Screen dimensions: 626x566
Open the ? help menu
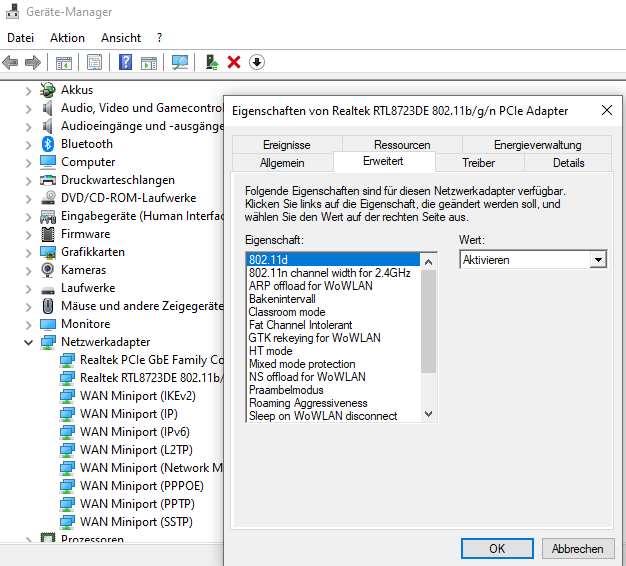point(160,38)
